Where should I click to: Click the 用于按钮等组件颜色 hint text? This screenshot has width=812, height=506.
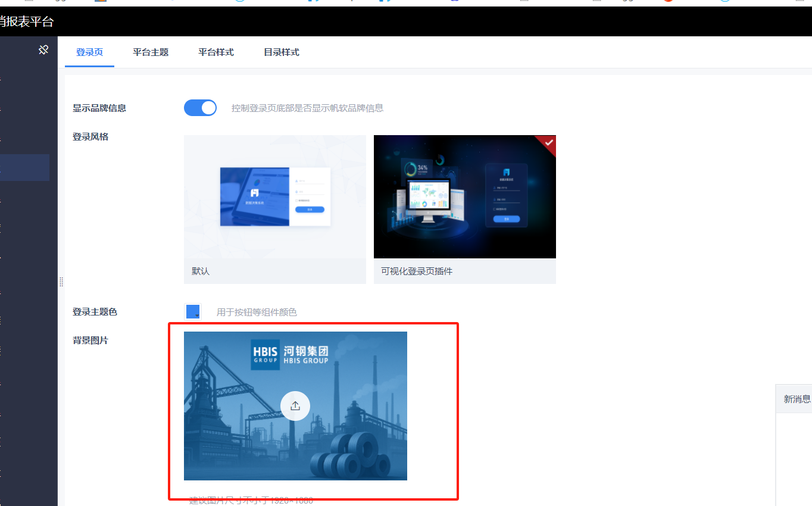[257, 312]
